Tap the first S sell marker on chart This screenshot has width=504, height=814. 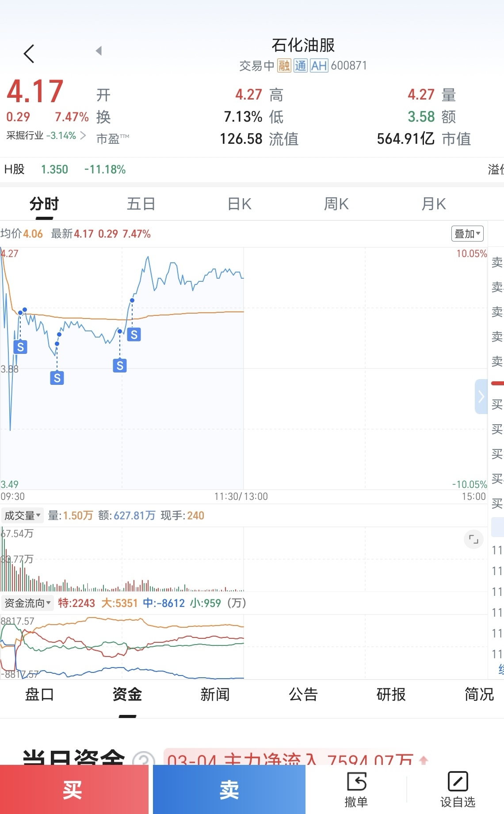click(x=20, y=347)
